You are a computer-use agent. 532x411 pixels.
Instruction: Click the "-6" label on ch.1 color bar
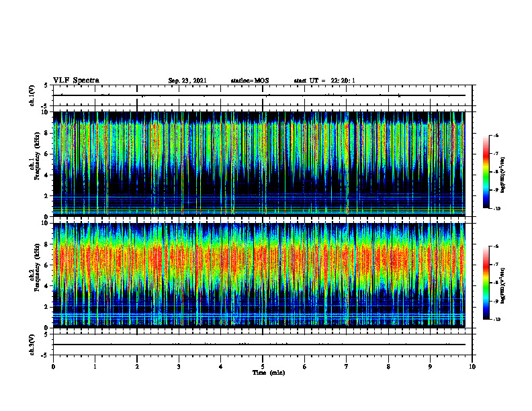click(x=496, y=135)
